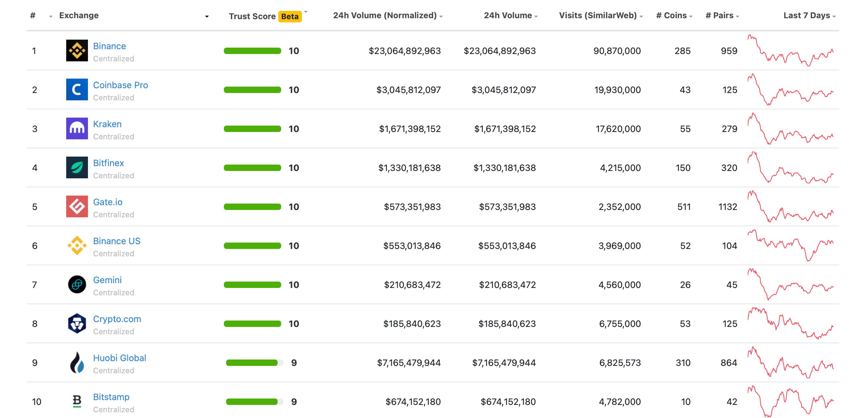The image size is (868, 418).
Task: Click Crypto.com 7-day sparkline chart
Action: tap(791, 324)
